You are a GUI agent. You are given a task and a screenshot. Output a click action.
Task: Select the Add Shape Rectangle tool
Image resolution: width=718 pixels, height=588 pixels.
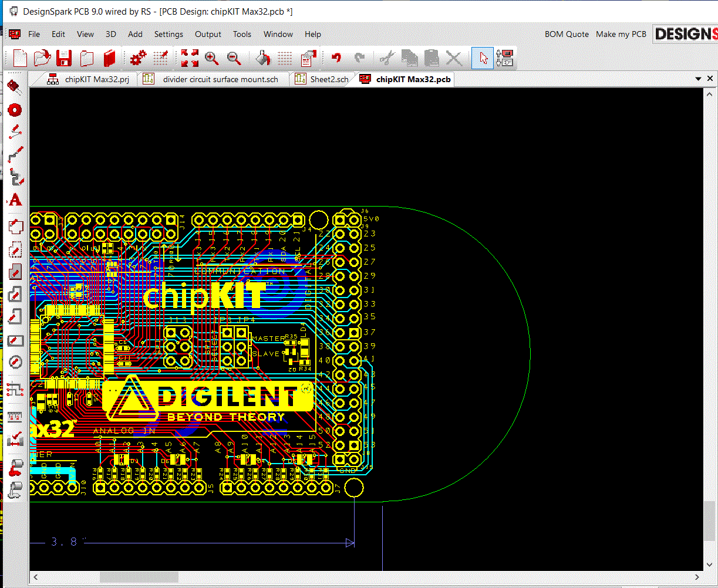click(15, 340)
